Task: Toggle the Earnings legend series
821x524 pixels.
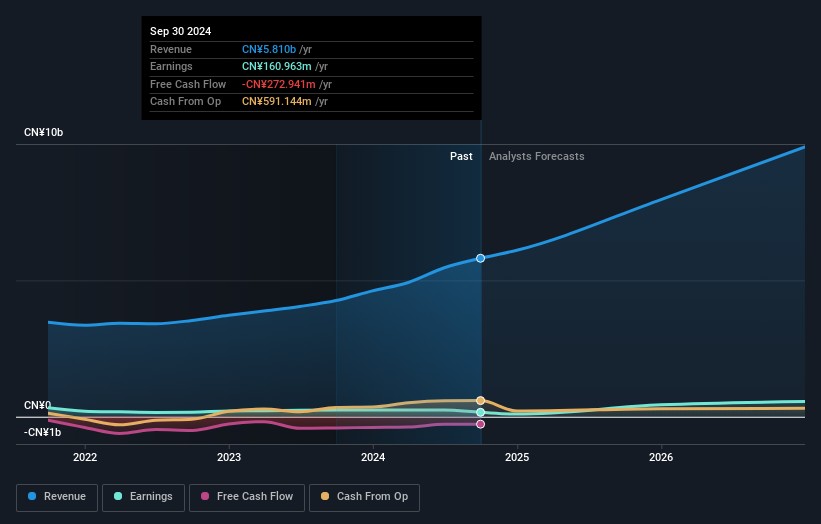Action: point(143,497)
